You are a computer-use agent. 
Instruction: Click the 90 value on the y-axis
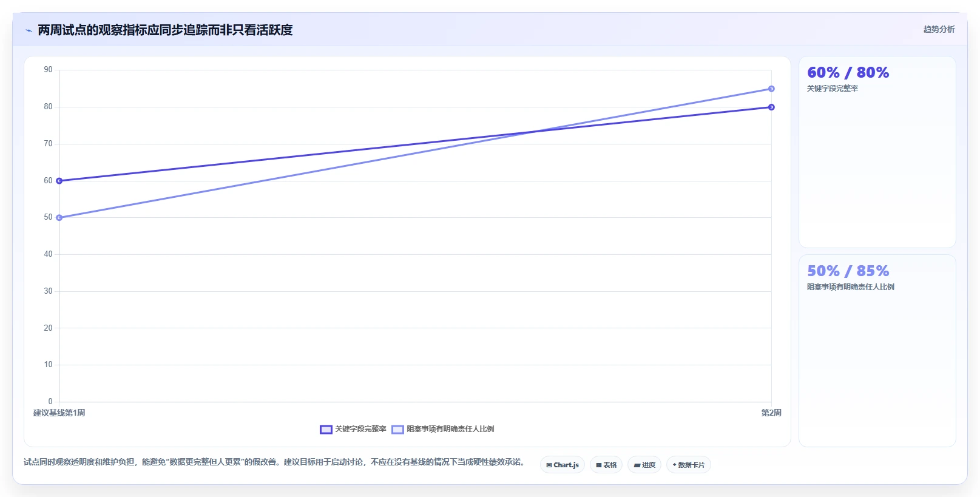pyautogui.click(x=48, y=70)
